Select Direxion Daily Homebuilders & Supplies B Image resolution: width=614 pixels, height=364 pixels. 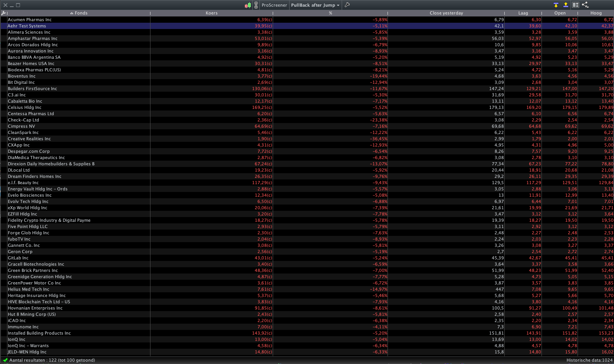(x=307, y=164)
